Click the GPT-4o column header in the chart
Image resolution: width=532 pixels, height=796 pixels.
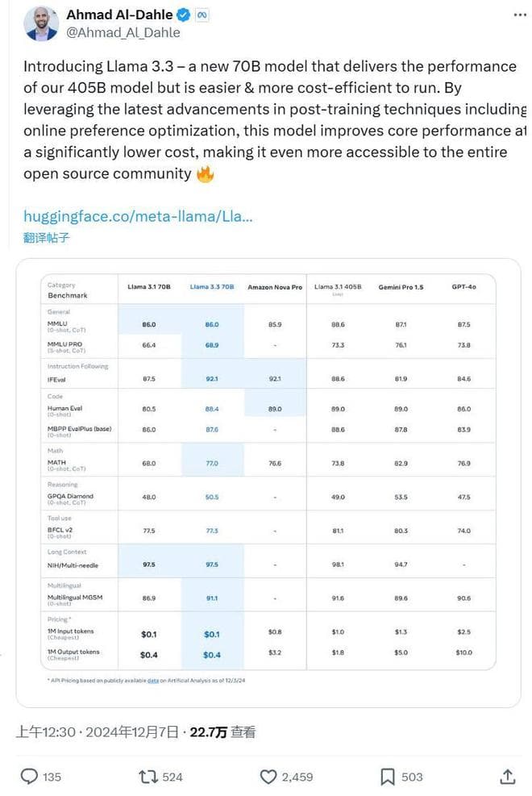click(463, 287)
